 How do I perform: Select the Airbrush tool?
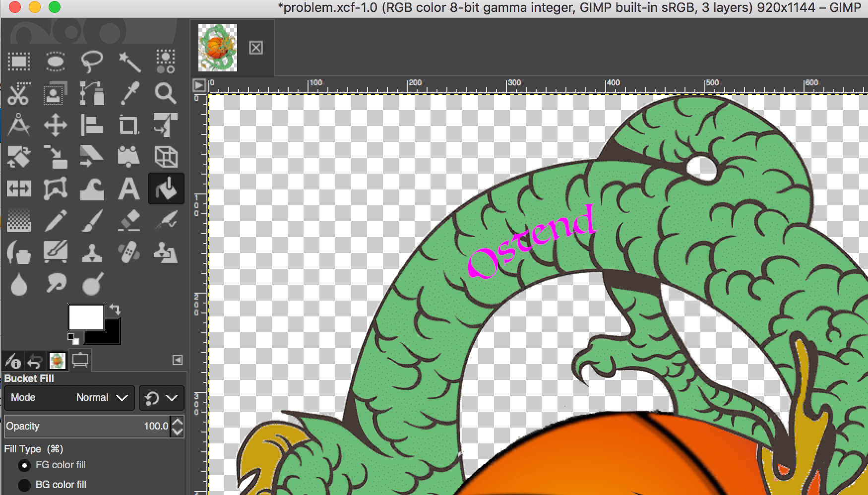click(x=166, y=220)
